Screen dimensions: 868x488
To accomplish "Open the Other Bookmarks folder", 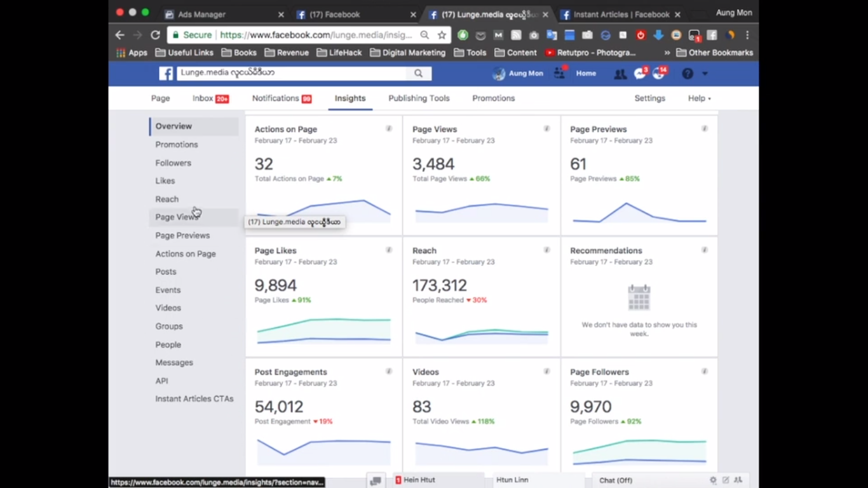I will click(x=714, y=53).
